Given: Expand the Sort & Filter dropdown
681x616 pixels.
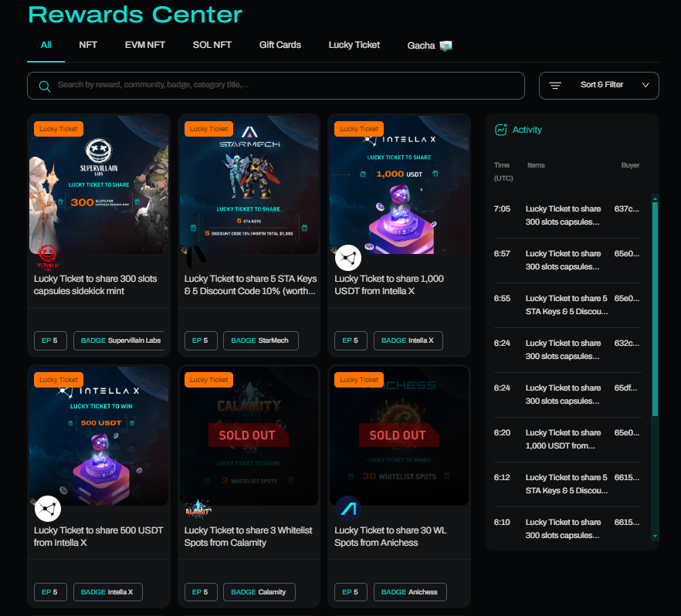Looking at the screenshot, I should pos(599,86).
